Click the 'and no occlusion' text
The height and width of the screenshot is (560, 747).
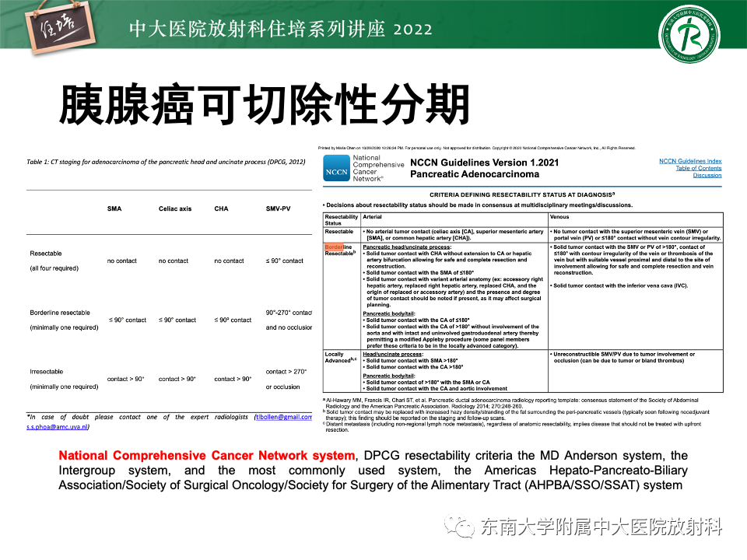point(289,327)
